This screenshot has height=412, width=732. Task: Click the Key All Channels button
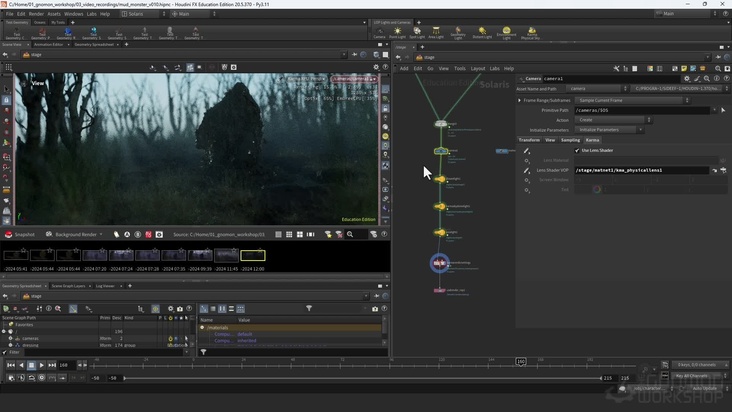[695, 376]
